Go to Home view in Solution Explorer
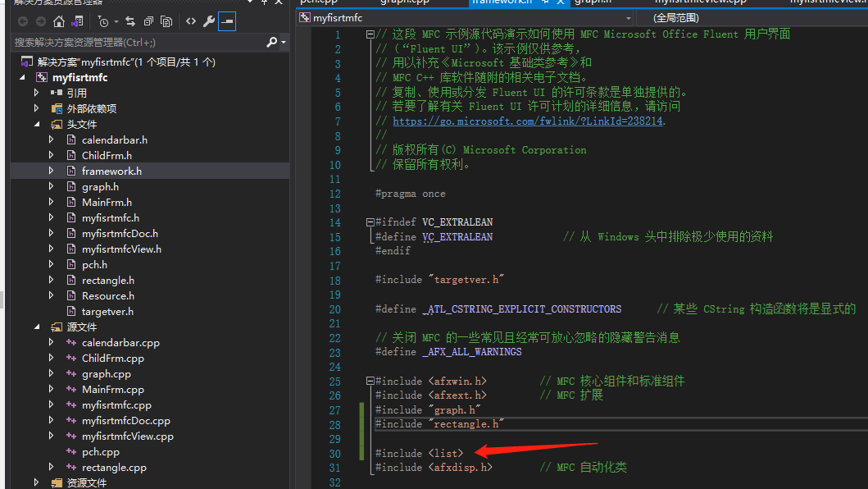The height and width of the screenshot is (489, 868). pyautogui.click(x=59, y=21)
